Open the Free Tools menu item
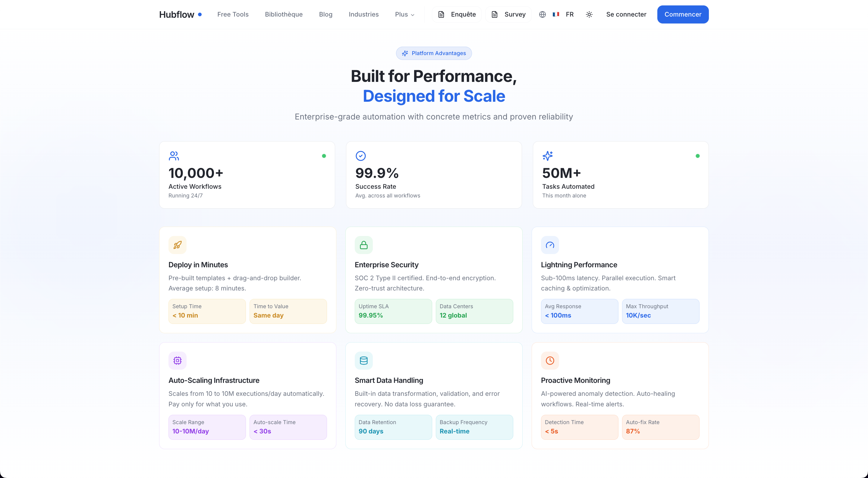Screen dimensions: 868x478 tap(232, 14)
